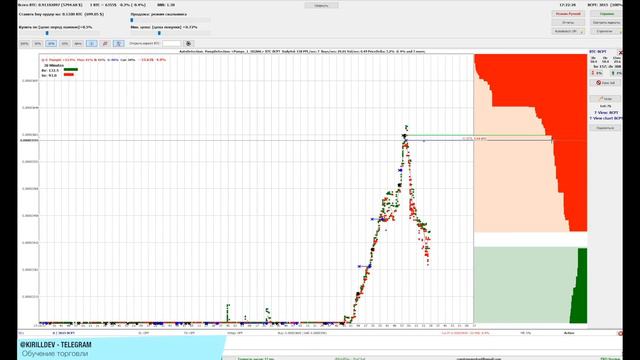Viewport: 640px width, 360px height.
Task: Toggle the highlighted icon left of the market input
Action: [118, 43]
